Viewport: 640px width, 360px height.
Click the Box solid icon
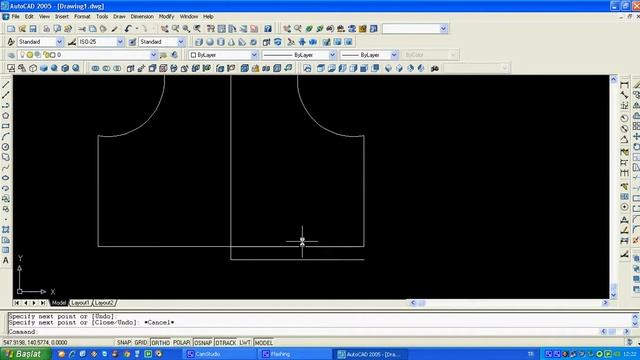coord(199,42)
